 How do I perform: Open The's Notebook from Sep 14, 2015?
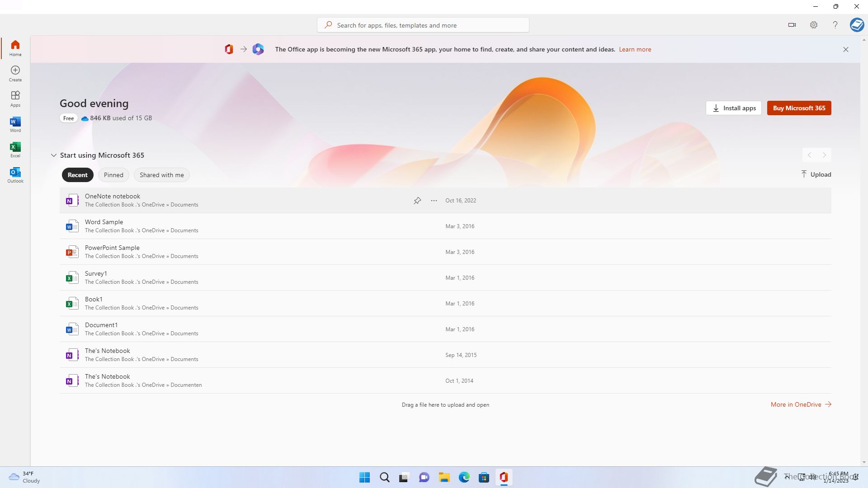pos(445,355)
